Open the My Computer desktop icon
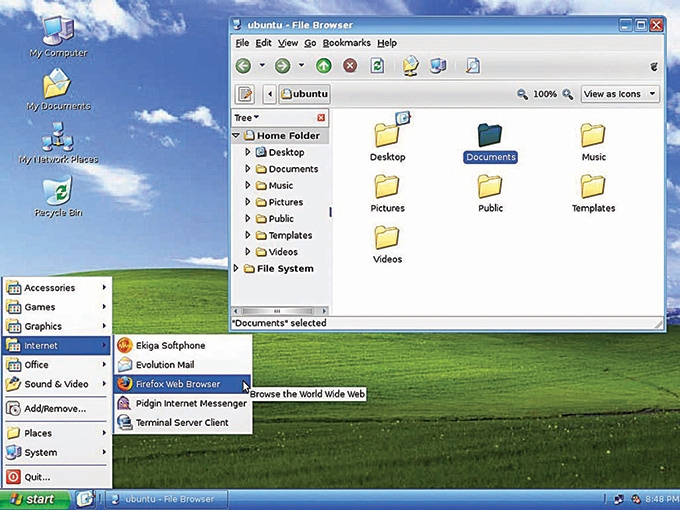This screenshot has height=510, width=680. [x=59, y=37]
